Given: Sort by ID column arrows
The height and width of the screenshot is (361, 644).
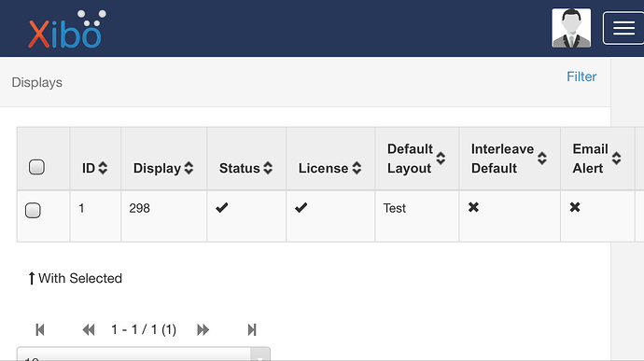Looking at the screenshot, I should [103, 168].
